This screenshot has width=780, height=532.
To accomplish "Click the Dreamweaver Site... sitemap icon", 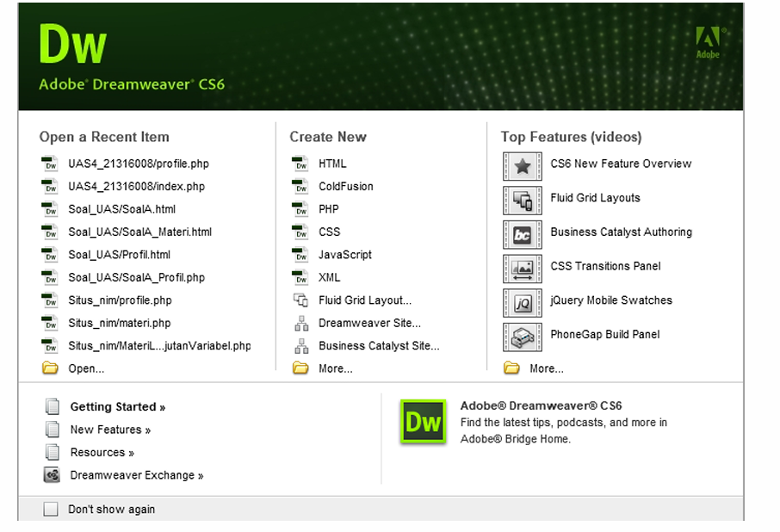I will [x=301, y=323].
